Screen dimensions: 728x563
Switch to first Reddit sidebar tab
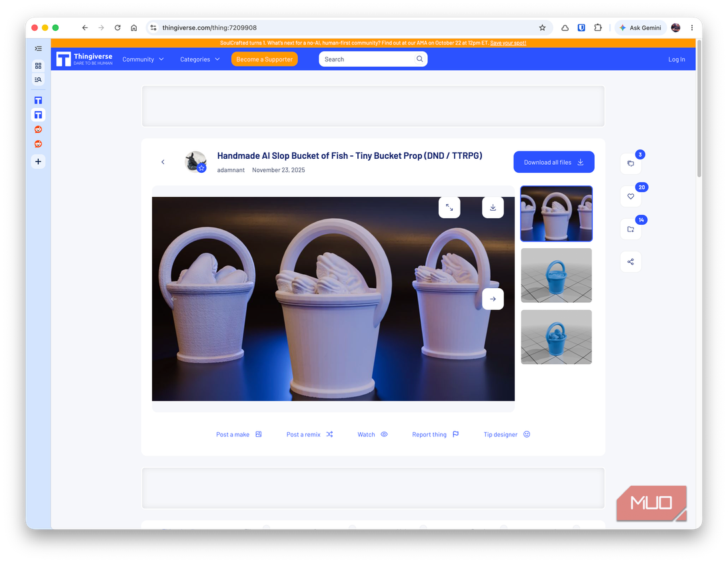[x=38, y=129]
